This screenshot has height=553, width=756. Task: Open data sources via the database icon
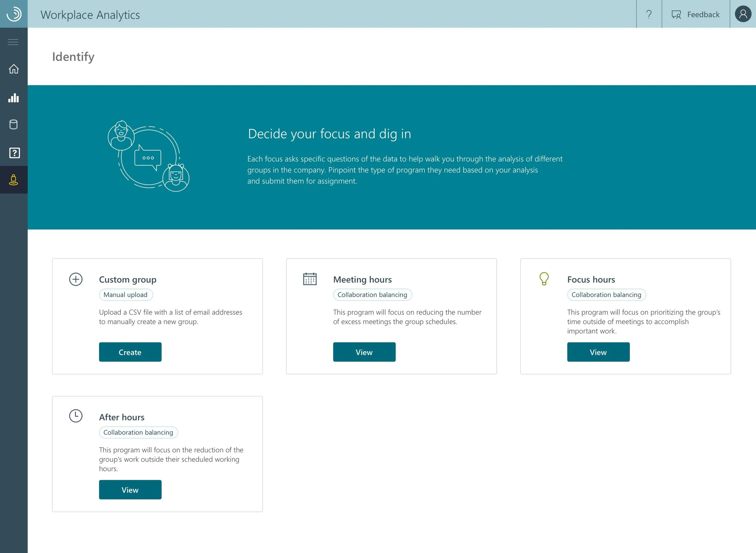click(x=14, y=124)
